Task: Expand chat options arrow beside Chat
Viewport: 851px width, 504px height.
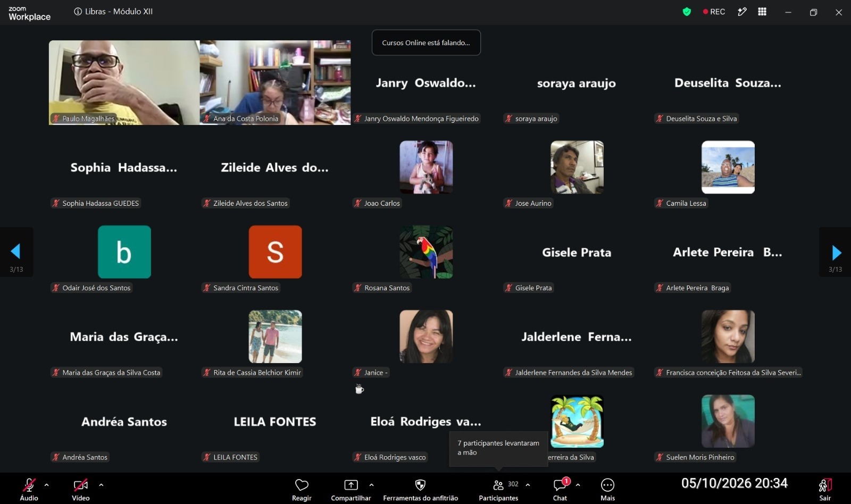Action: point(578,485)
